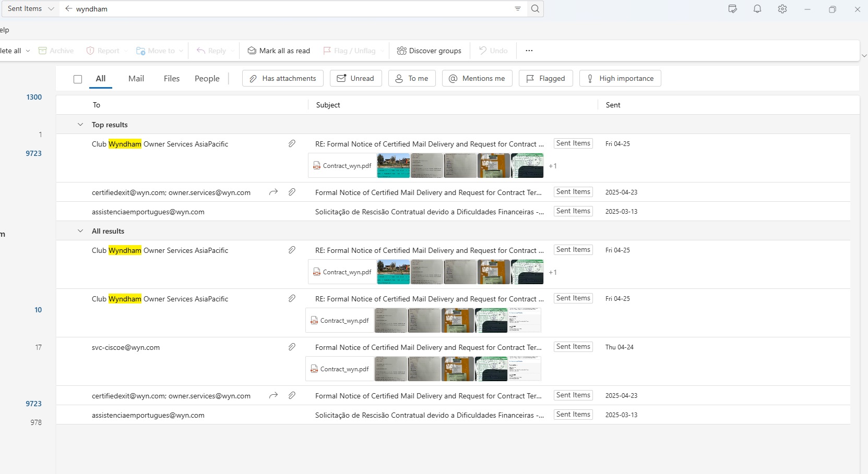Viewport: 868px width, 474px height.
Task: Click the Report toolbar button
Action: (103, 51)
